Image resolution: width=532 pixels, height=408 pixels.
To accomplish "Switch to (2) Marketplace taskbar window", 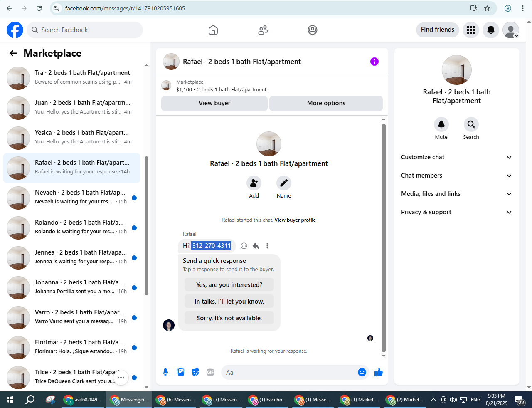I will pyautogui.click(x=405, y=400).
